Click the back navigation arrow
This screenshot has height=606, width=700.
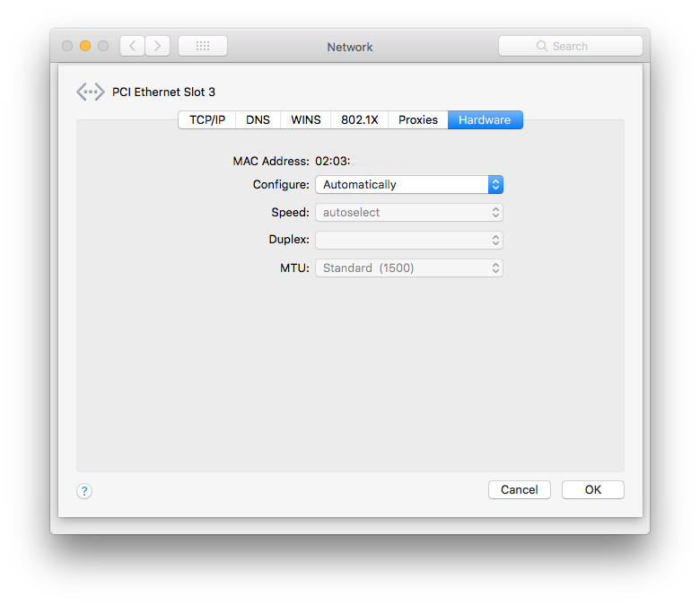coord(132,46)
